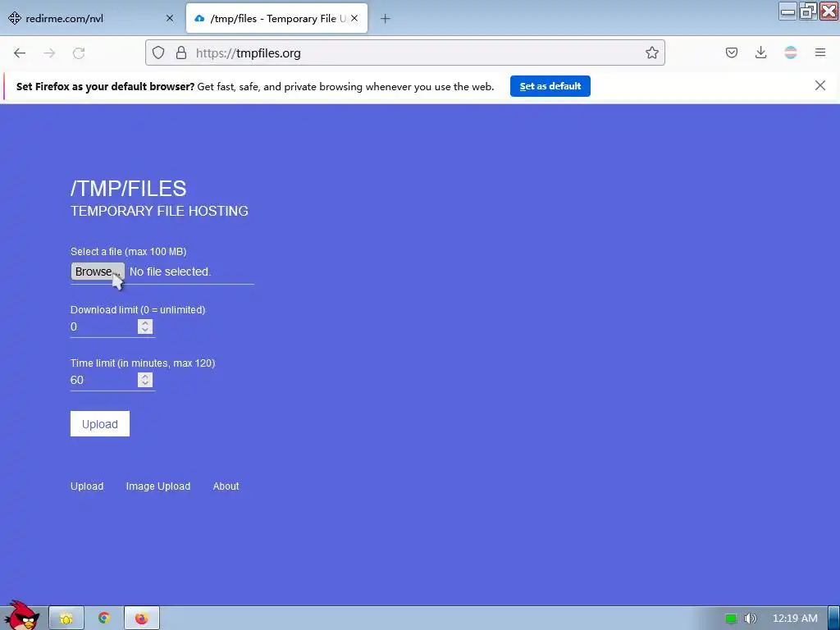Open the Save to Pocket icon
Image resolution: width=840 pixels, height=630 pixels.
point(731,52)
